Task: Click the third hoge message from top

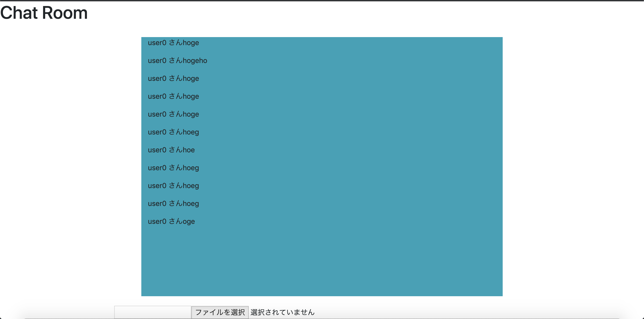Action: tap(173, 97)
